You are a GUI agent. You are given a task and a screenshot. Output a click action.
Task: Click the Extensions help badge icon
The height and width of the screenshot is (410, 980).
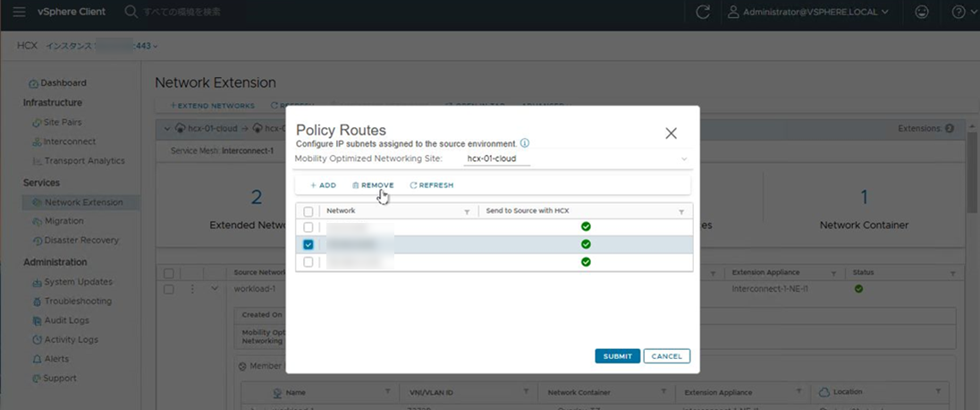950,128
